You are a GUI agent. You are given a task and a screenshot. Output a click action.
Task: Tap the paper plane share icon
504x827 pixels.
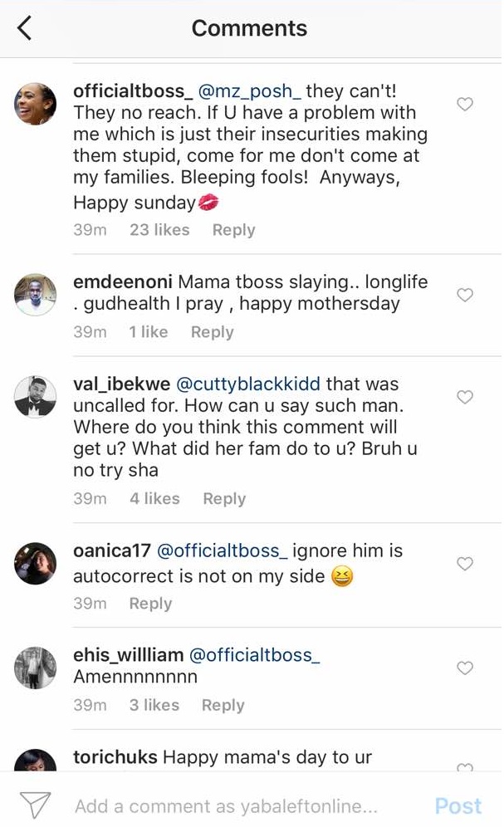36,805
